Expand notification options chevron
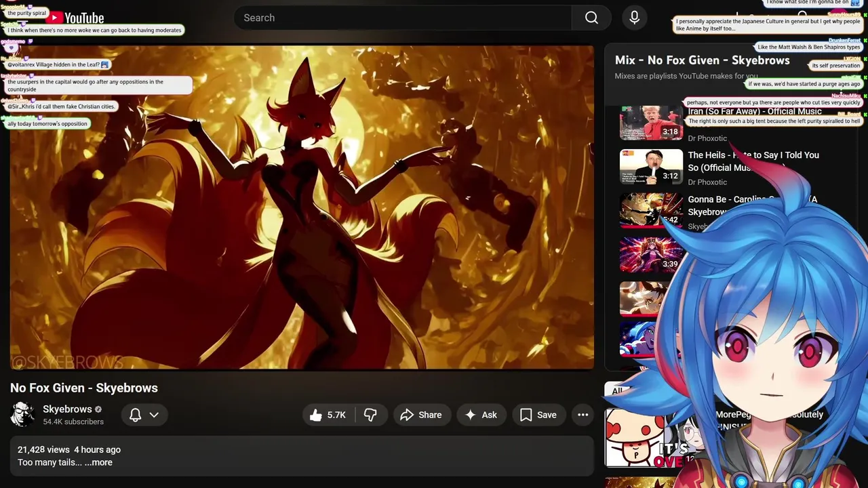 point(154,415)
